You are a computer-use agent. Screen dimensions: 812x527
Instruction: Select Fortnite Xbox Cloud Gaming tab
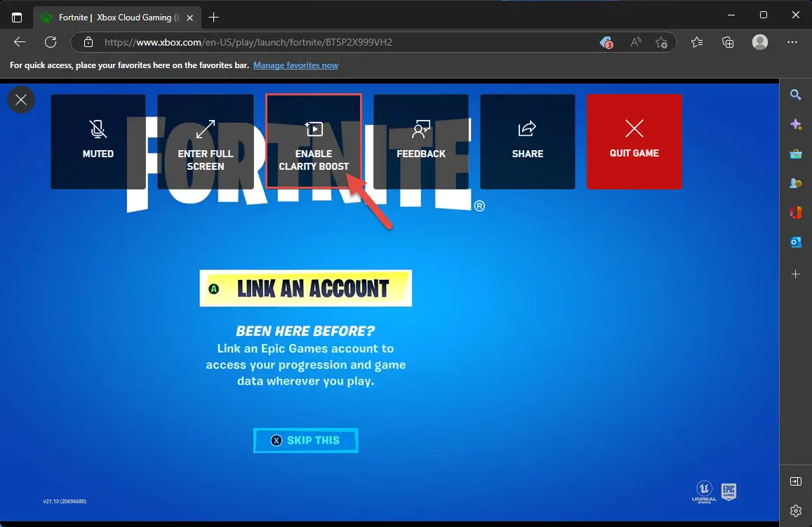118,18
